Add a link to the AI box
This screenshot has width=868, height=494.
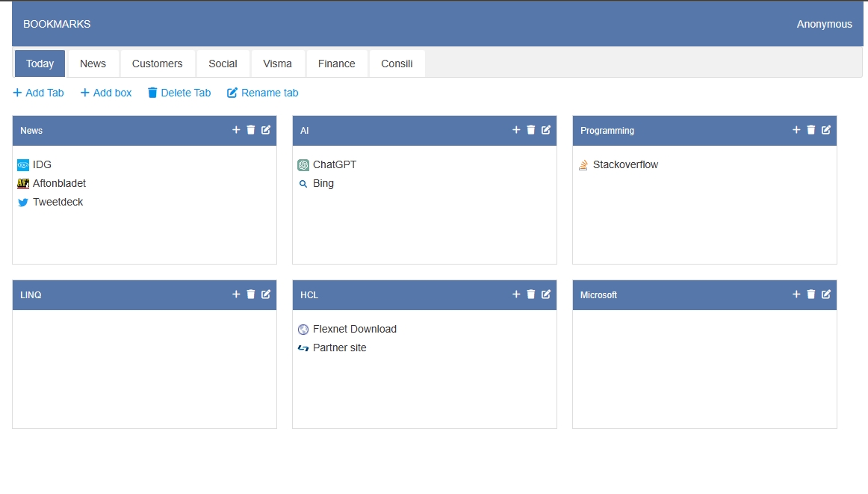(516, 129)
